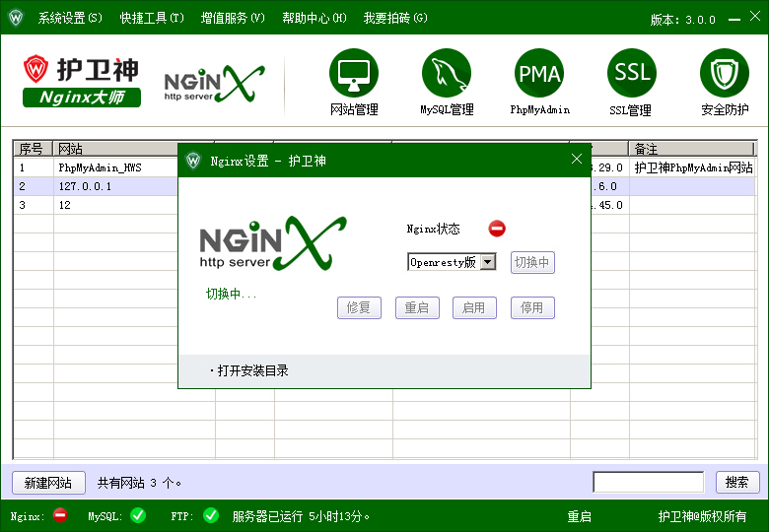Click the FTP green check status icon

pos(211,515)
